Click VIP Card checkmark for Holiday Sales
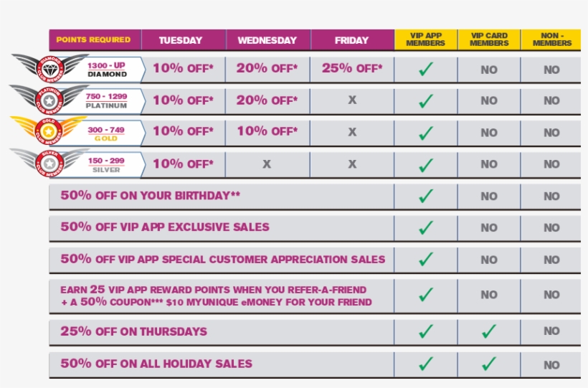This screenshot has width=588, height=388. click(489, 364)
